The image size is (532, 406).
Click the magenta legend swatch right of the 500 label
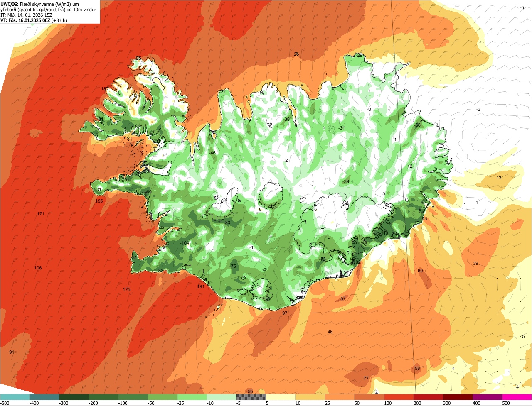[x=517, y=397]
